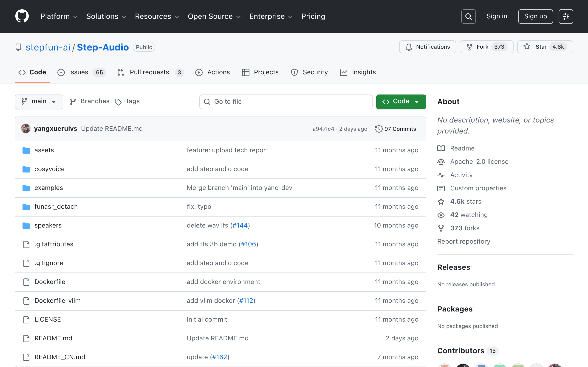
Task: Switch to the Issues tab
Action: [81, 72]
